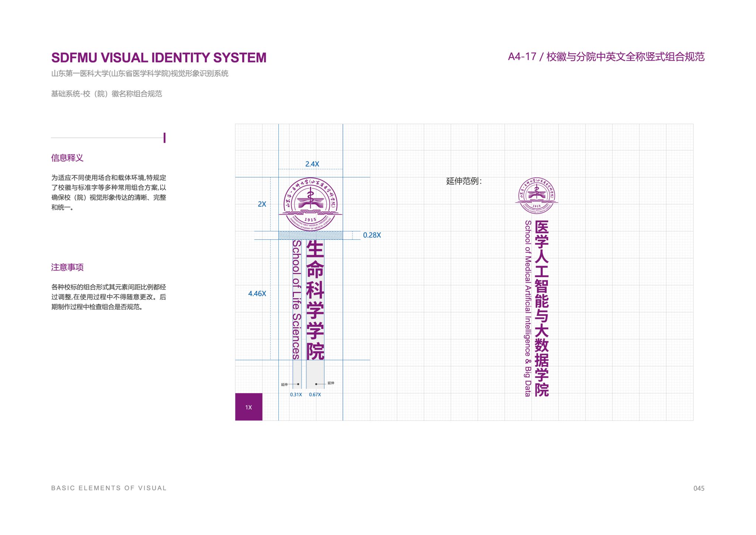The width and height of the screenshot is (756, 535).
Task: Click the 注意事项 section heading
Action: pyautogui.click(x=67, y=267)
